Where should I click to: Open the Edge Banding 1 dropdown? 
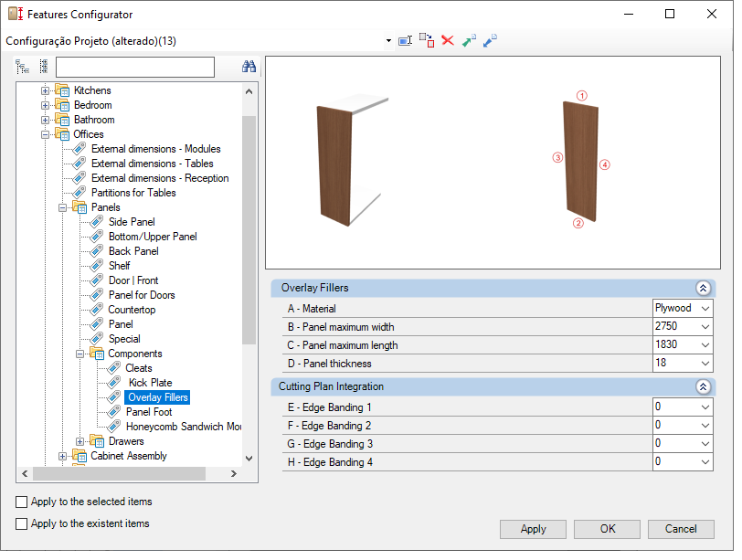pos(705,407)
